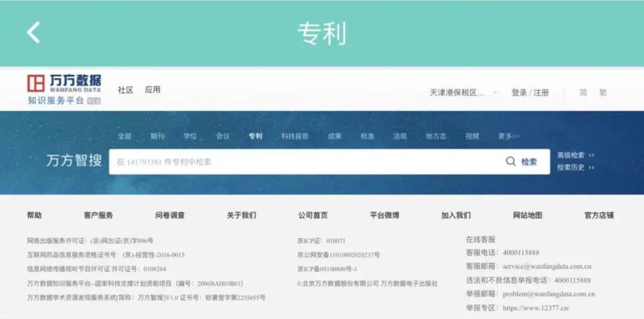Open the 加入我们 footer link
Screen dimensions: 644x319
click(x=456, y=215)
